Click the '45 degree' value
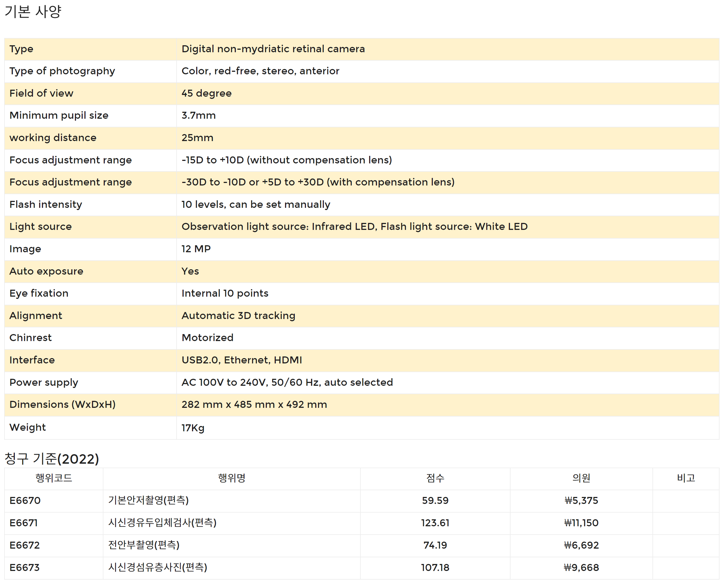Screen dimensions: 724x588 pos(207,94)
